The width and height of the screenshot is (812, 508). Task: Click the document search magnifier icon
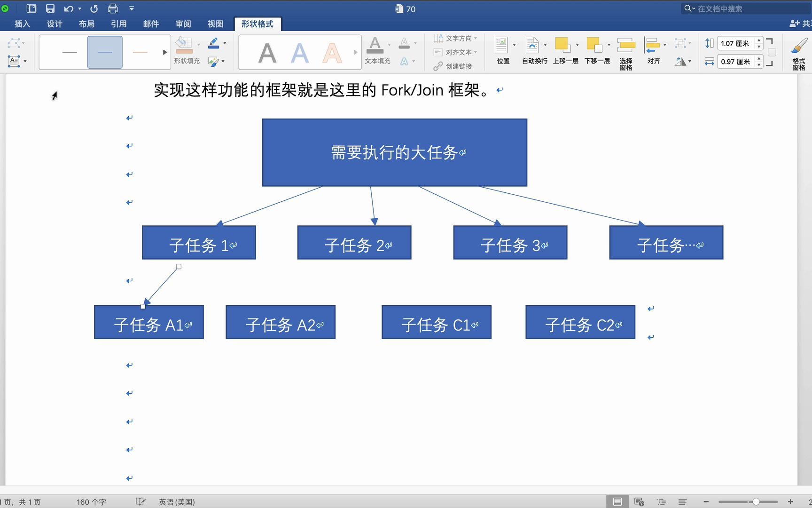pyautogui.click(x=688, y=8)
